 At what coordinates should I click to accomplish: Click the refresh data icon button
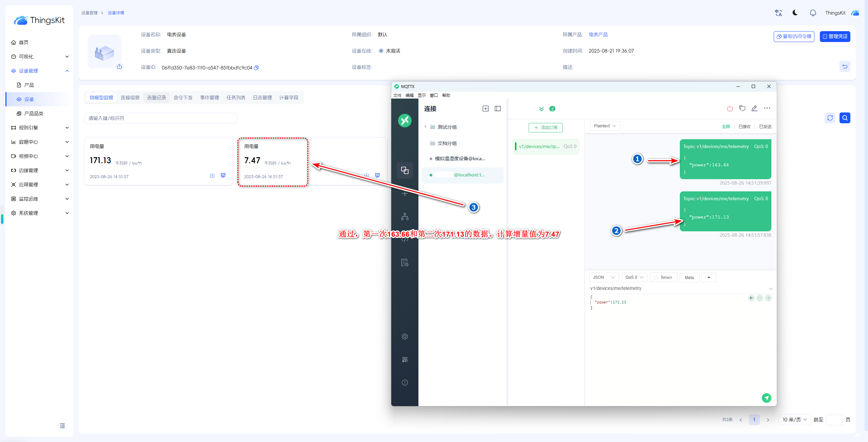tap(830, 118)
